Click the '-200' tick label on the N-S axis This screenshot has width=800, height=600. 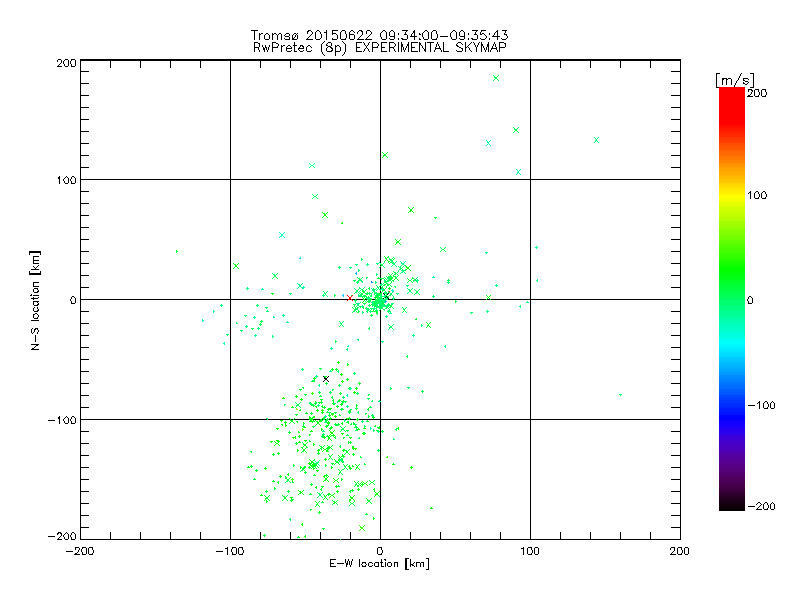pos(62,536)
